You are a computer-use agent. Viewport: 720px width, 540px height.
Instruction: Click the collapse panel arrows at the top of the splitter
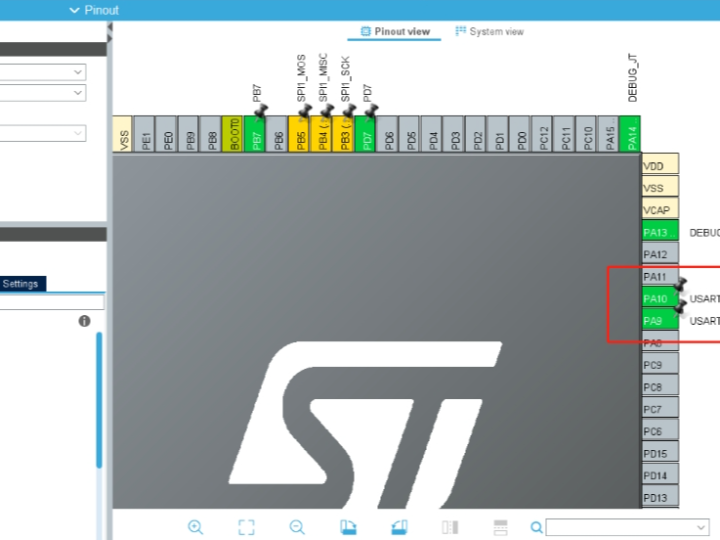110,33
